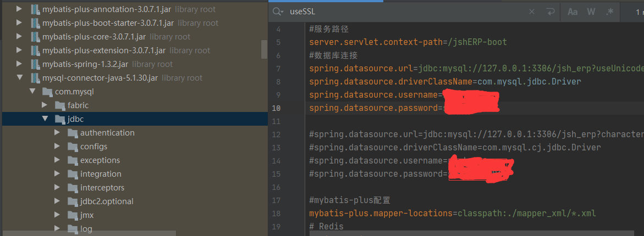Toggle Regex search option
This screenshot has width=644, height=236.
(610, 12)
